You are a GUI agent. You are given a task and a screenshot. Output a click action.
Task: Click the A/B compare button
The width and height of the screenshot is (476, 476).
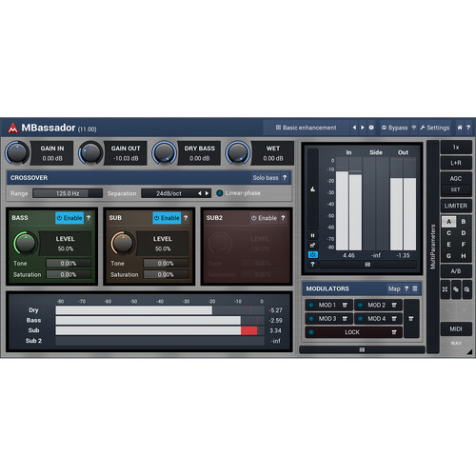[456, 271]
